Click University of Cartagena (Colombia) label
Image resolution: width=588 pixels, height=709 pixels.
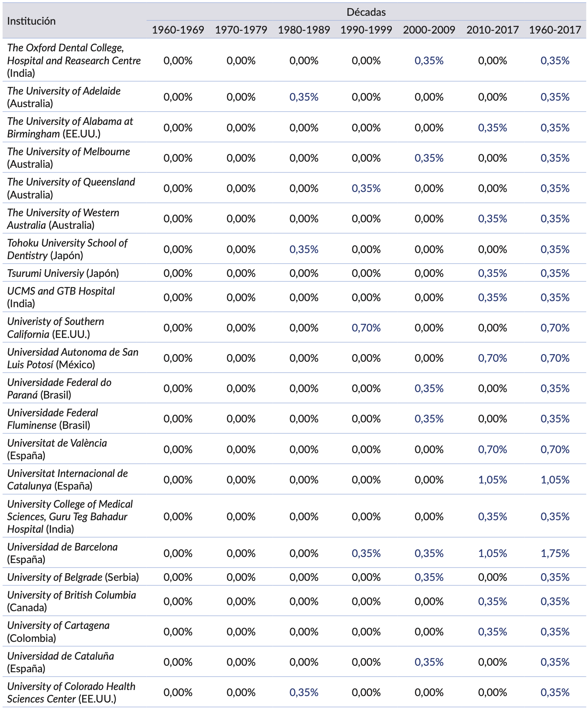[58, 632]
